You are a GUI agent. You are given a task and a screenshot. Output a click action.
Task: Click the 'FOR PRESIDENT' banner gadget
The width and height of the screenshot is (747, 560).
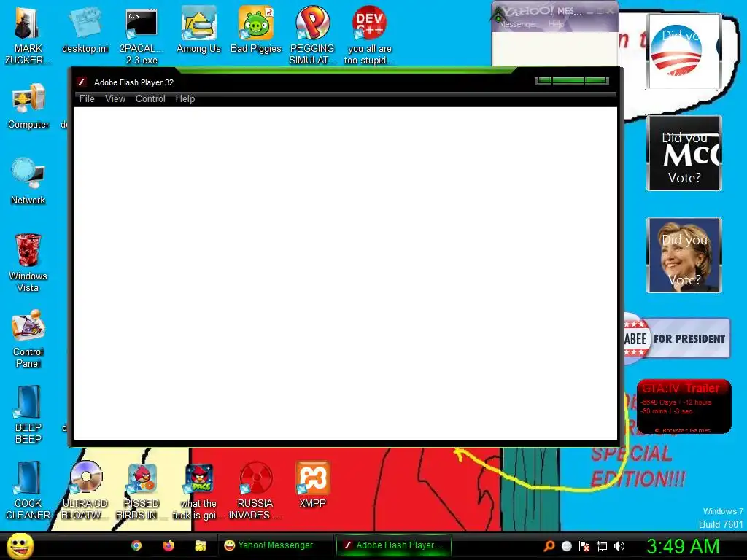click(x=677, y=338)
